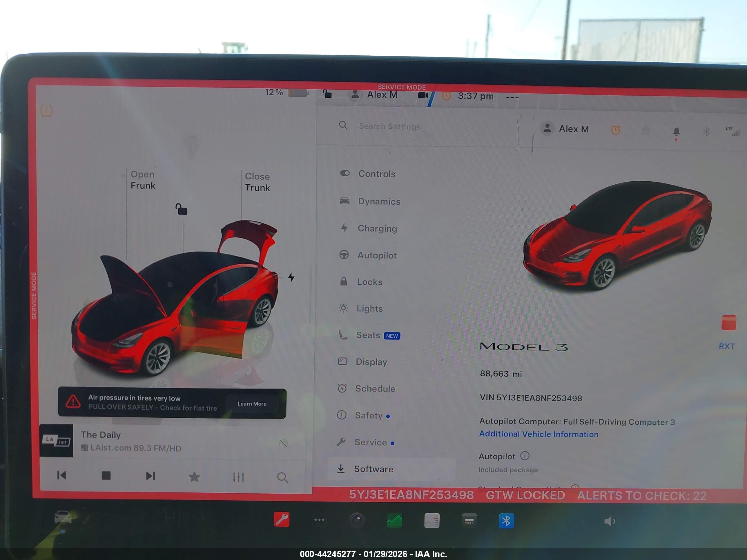Click the LAist station thumbnail
The width and height of the screenshot is (747, 560).
56,441
